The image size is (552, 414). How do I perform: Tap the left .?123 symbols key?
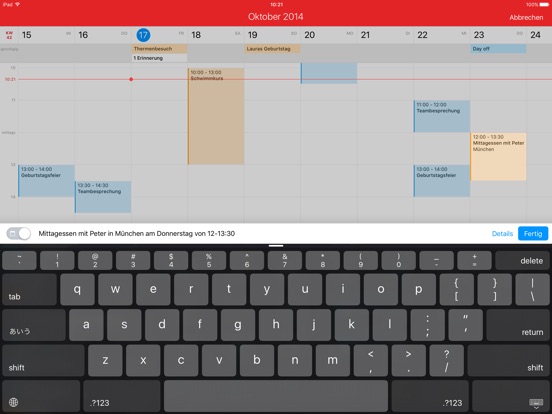coord(121,396)
